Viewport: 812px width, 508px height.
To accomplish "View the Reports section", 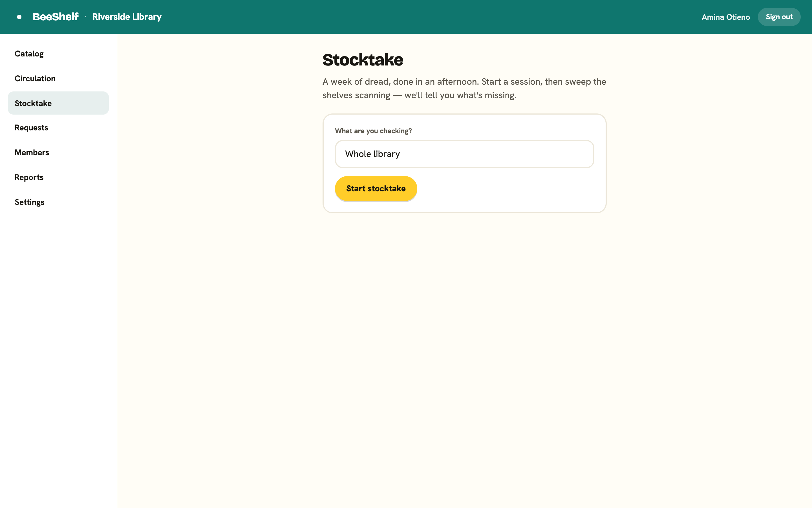I will tap(58, 178).
